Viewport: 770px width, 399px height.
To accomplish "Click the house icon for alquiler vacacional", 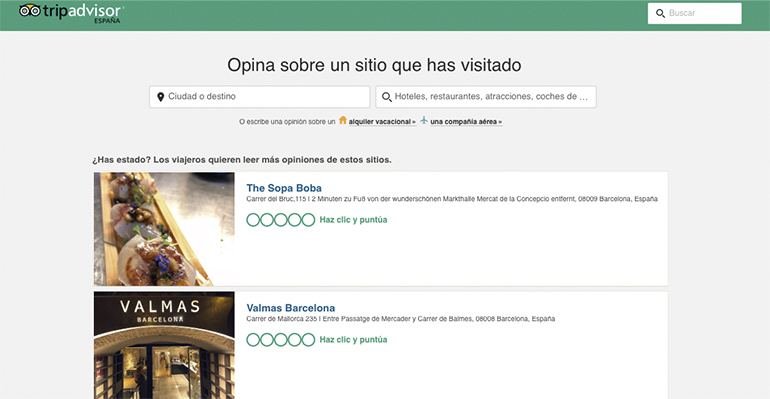I will (343, 120).
